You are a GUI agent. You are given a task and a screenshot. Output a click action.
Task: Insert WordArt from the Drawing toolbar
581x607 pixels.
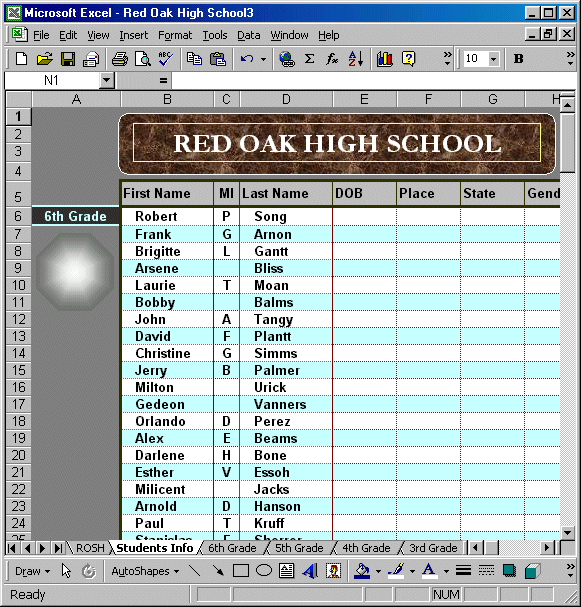310,571
